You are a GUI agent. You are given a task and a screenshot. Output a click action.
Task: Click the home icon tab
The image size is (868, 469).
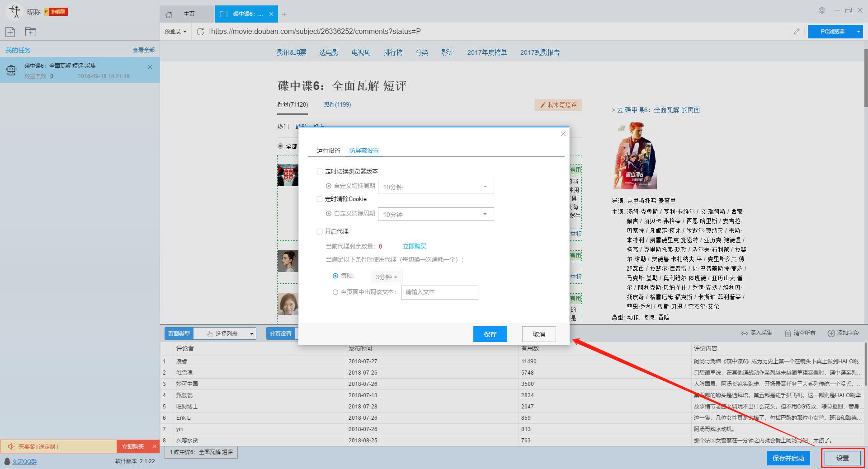(x=169, y=14)
